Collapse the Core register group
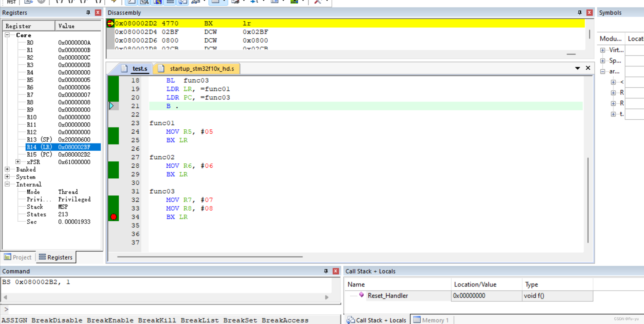This screenshot has width=644, height=324. point(7,35)
